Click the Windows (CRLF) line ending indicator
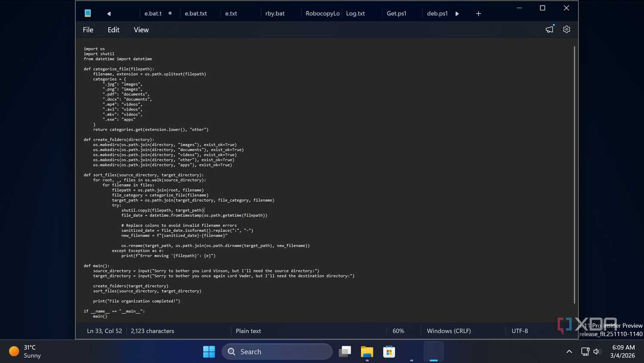Screen dimensions: 644x363 pos(449,331)
